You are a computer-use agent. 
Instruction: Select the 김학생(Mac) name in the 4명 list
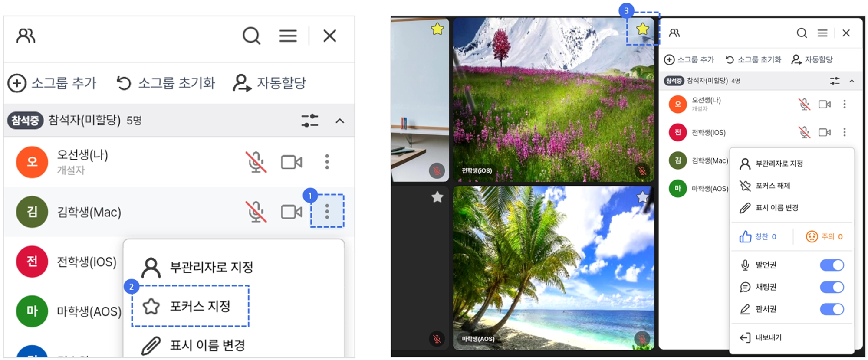tap(710, 160)
